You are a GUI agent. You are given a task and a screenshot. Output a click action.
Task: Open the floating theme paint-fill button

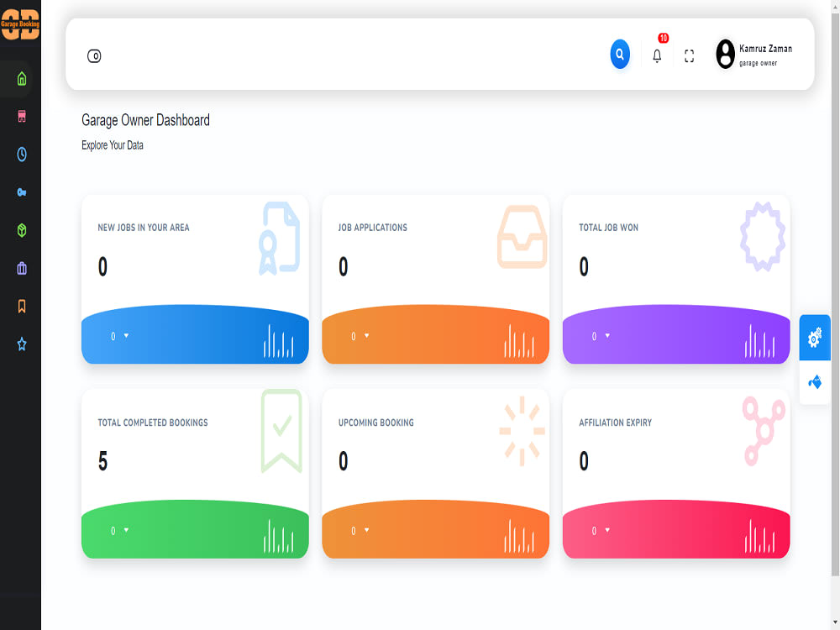click(x=815, y=382)
